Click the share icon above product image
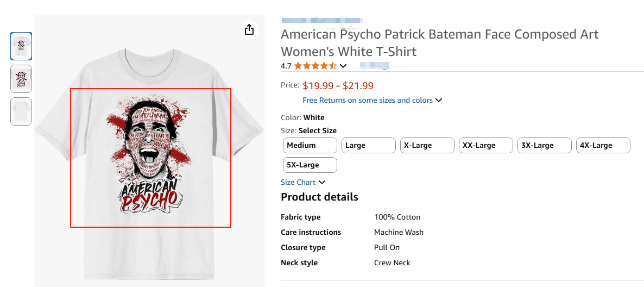 (249, 29)
